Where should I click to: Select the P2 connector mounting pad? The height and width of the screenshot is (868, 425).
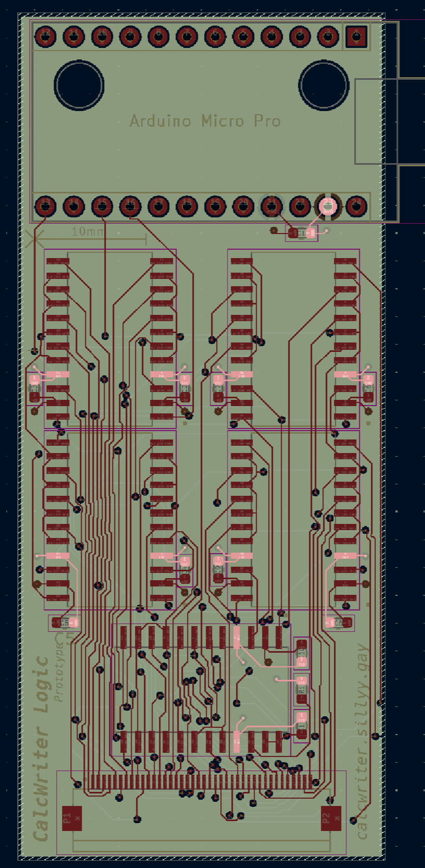point(331,818)
